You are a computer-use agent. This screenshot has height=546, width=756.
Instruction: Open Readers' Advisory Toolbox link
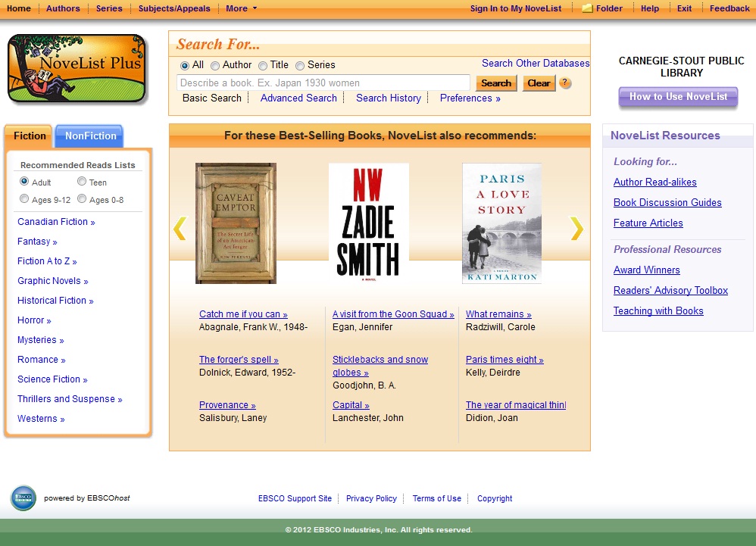pos(670,291)
